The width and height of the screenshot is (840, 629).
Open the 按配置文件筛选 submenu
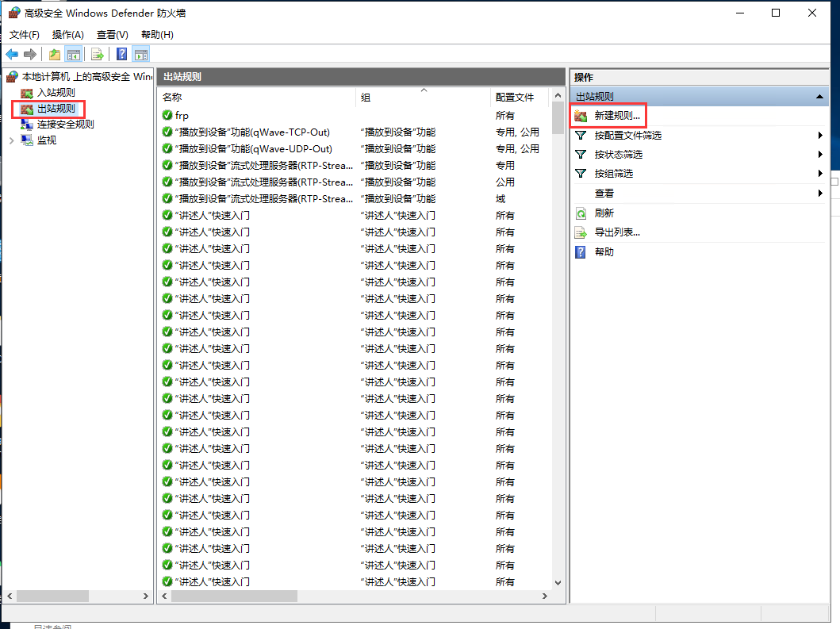pos(699,136)
